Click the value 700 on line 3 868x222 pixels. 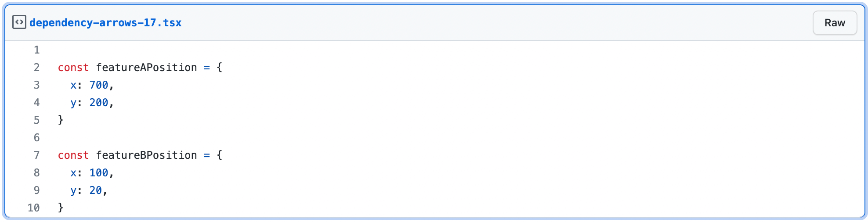[99, 85]
